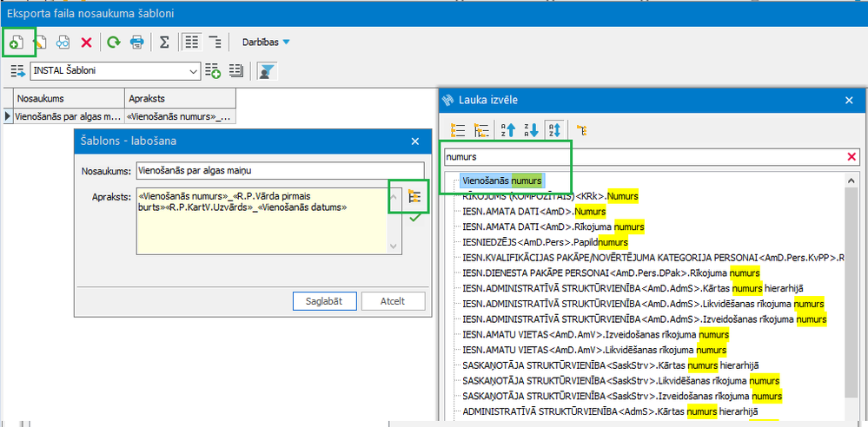Show the flat folder list view in Lauka izvēle
This screenshot has width=868, height=427.
pos(458,130)
